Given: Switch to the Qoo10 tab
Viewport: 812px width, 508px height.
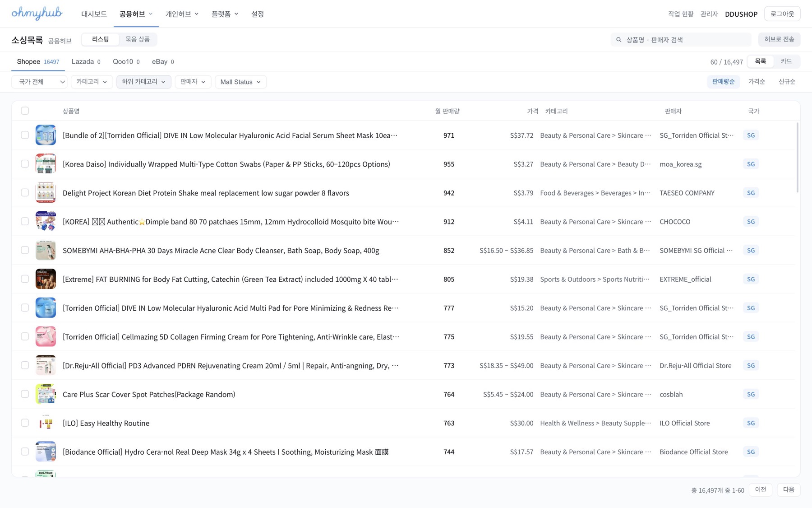Looking at the screenshot, I should [126, 61].
